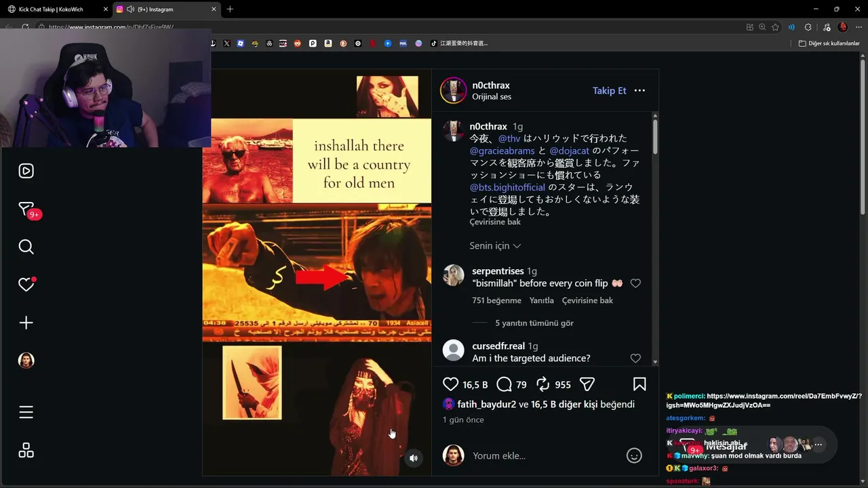The width and height of the screenshot is (868, 488).
Task: Open comment count 79 next to bubble
Action: (x=521, y=384)
